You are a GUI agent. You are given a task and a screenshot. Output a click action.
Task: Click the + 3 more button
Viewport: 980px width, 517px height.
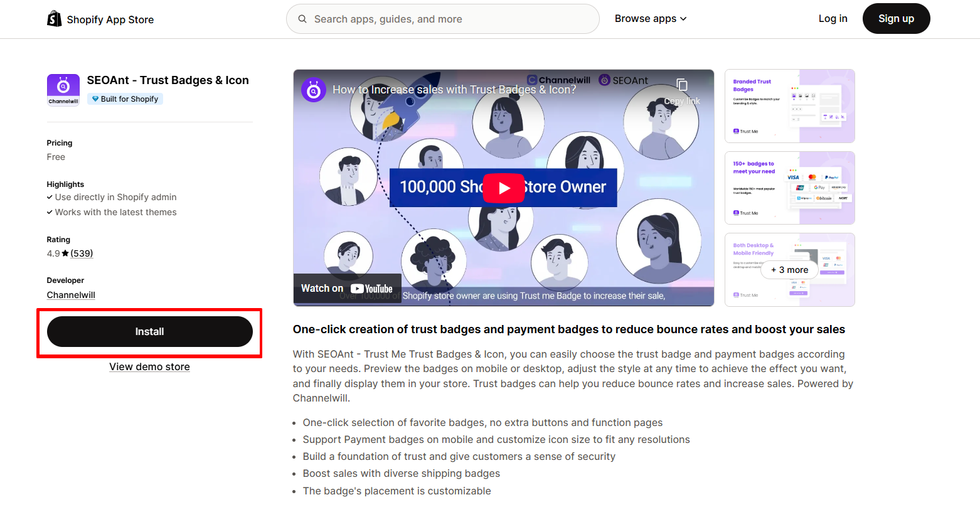(x=789, y=270)
